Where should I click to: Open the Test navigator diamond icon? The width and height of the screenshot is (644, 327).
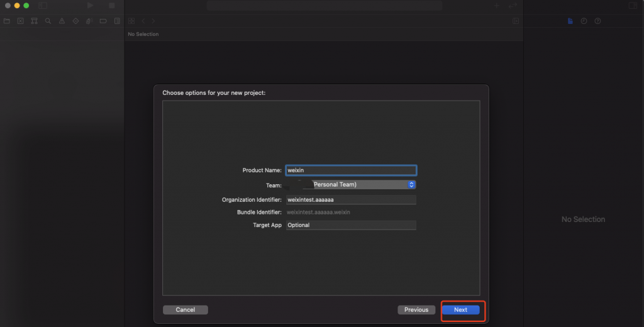(x=75, y=21)
